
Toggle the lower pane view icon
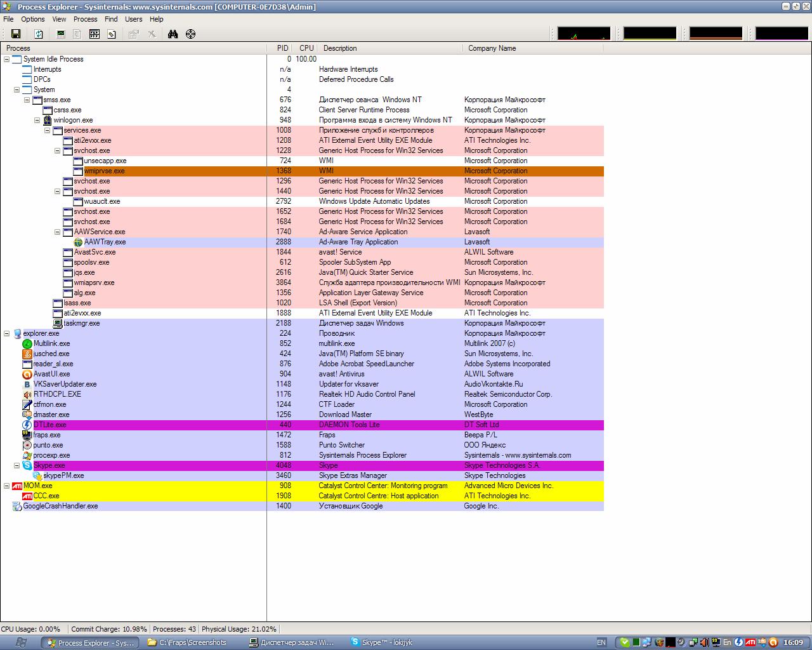(x=95, y=34)
